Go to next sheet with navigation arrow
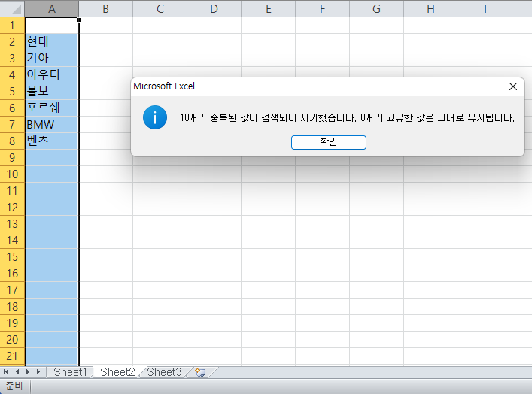The image size is (532, 394). coord(28,372)
